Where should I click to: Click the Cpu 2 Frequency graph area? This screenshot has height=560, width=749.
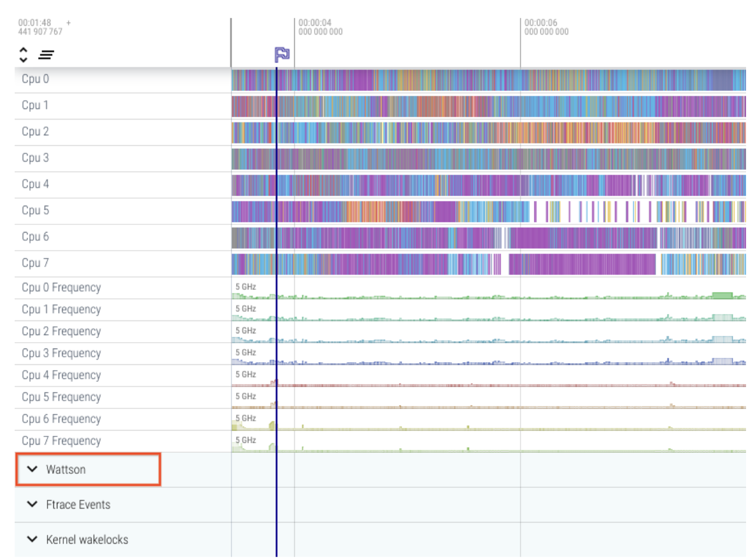coord(488,334)
